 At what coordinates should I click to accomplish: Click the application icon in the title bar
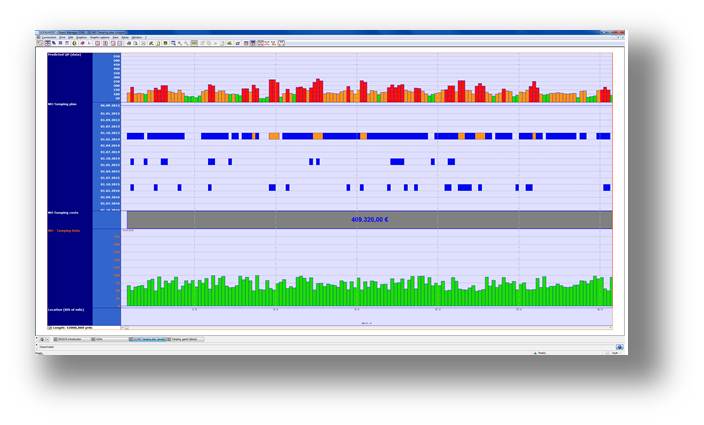[x=39, y=33]
